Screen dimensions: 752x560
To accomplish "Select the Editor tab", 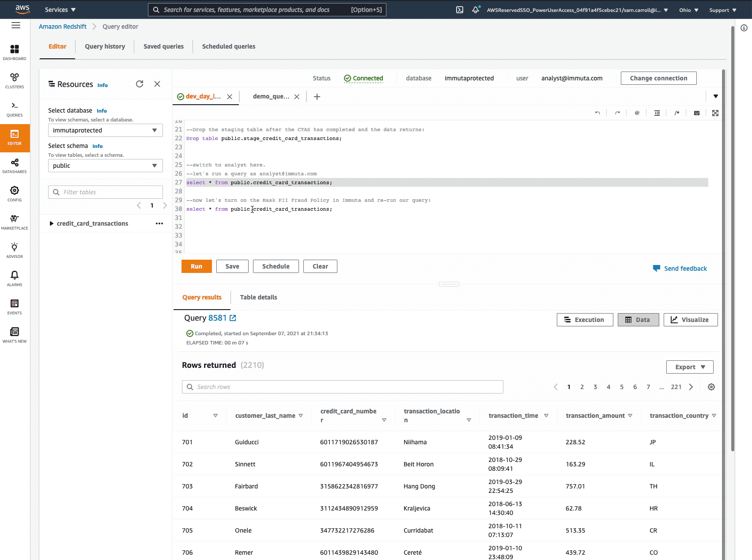I will tap(57, 46).
